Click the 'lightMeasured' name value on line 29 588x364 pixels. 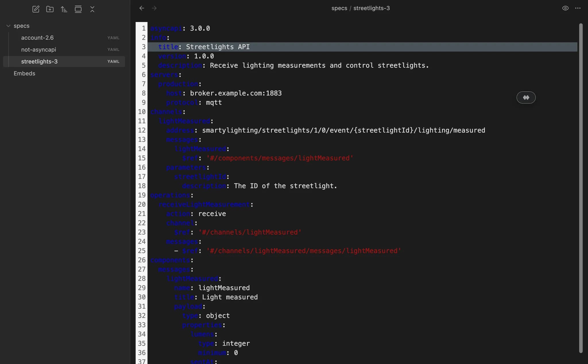pyautogui.click(x=224, y=288)
